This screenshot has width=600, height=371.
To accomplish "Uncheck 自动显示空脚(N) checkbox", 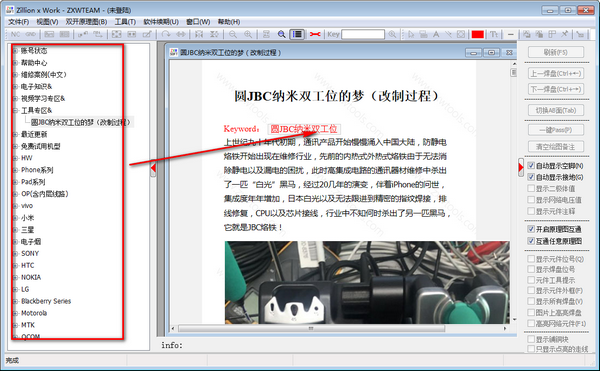I will [531, 166].
